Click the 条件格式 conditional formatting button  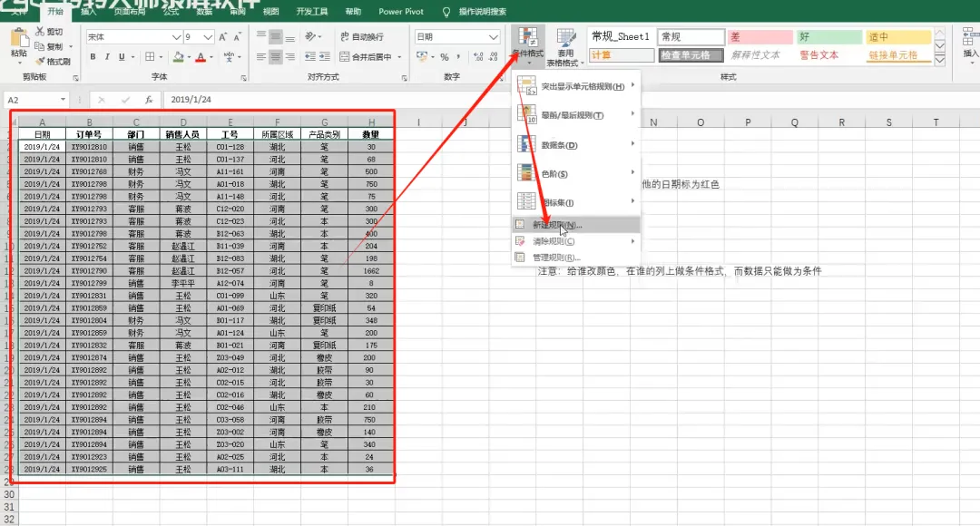528,45
